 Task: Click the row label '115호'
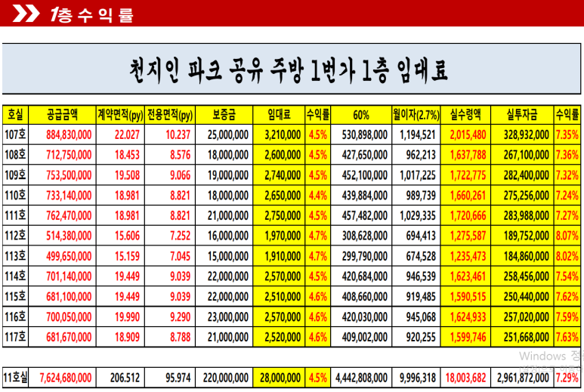click(15, 296)
